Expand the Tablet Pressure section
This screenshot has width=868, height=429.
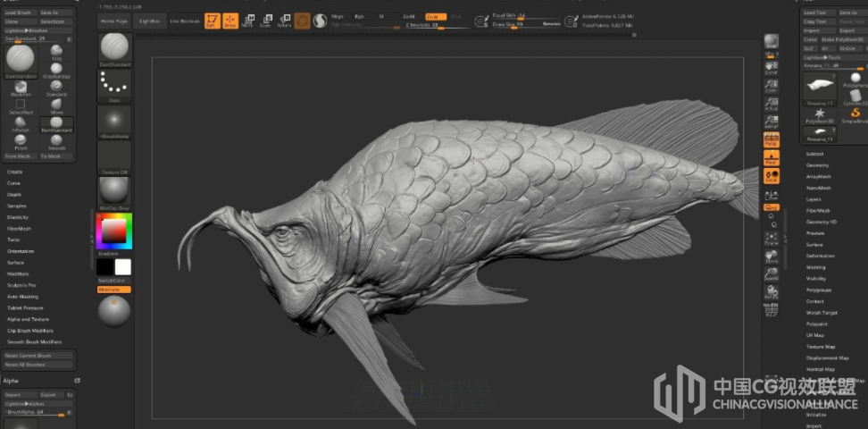coord(25,307)
